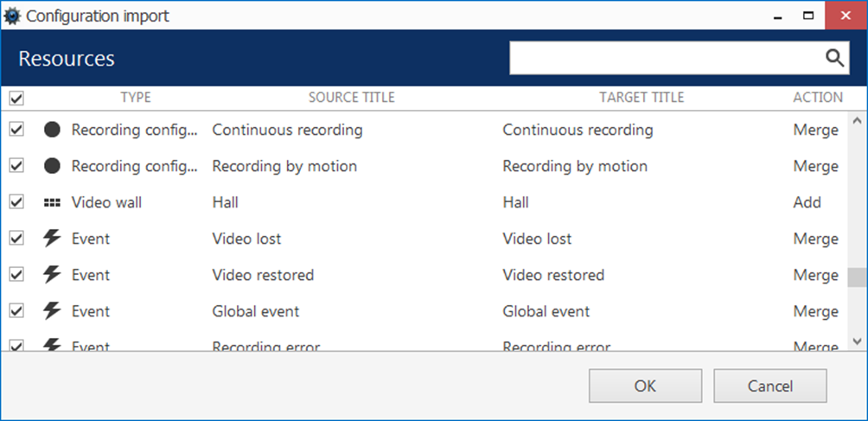This screenshot has width=868, height=421.
Task: Click the Configuration import gear icon in title bar
Action: point(12,16)
